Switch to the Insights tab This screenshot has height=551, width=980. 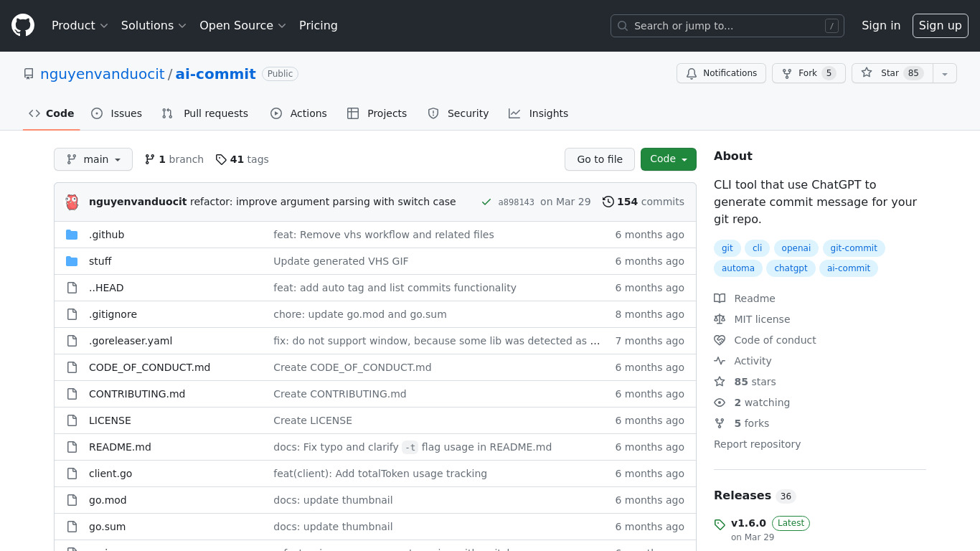[538, 113]
